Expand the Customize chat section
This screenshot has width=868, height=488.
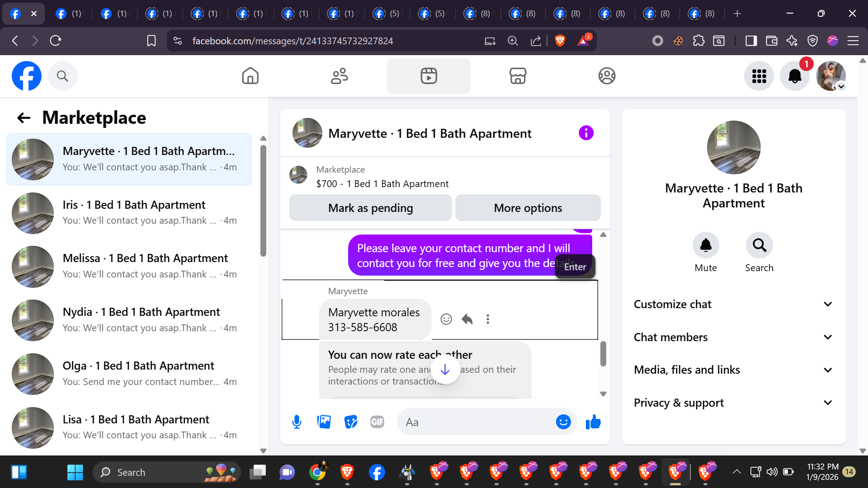[x=733, y=304]
